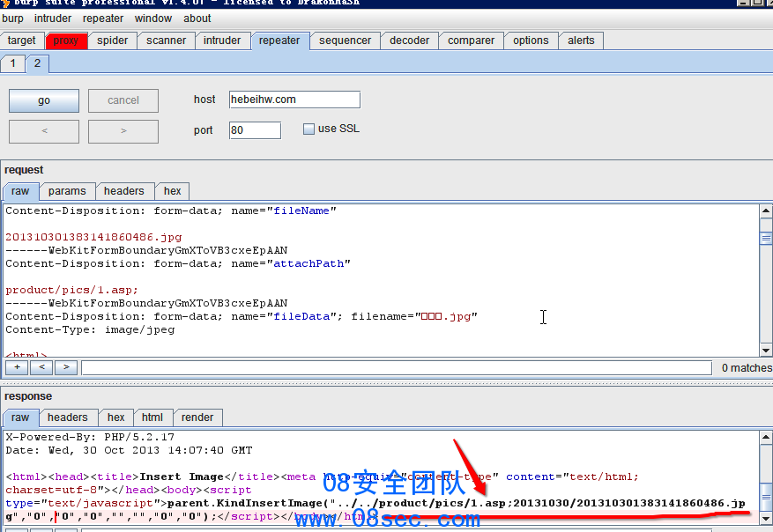Switch to the spider tab

pyautogui.click(x=113, y=41)
